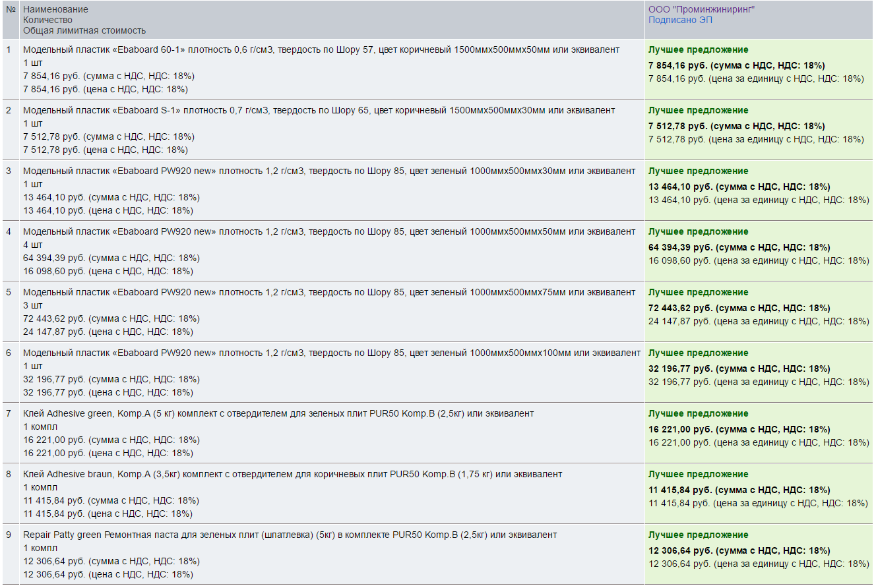Click unit price 16 098,60 руб. in offer column
Viewport: 876px width, 588px height.
pos(759,260)
